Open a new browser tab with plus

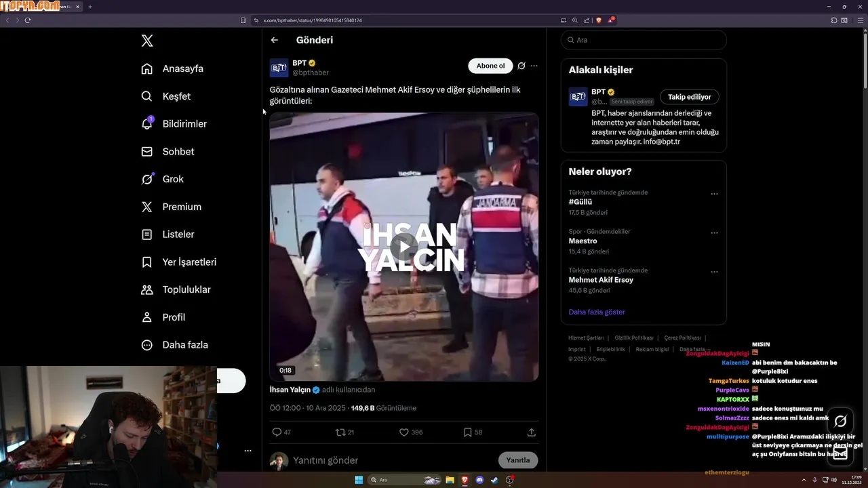pos(90,7)
